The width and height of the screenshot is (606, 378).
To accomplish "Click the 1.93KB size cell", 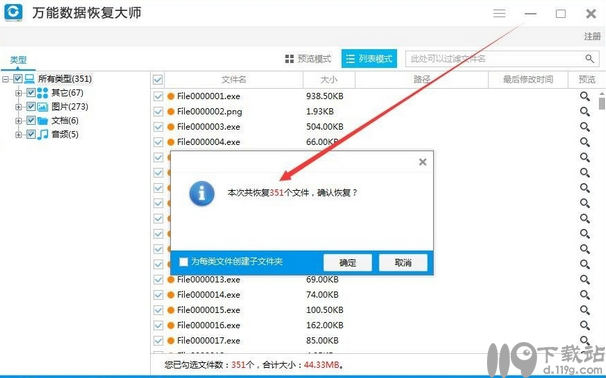I will [x=320, y=112].
